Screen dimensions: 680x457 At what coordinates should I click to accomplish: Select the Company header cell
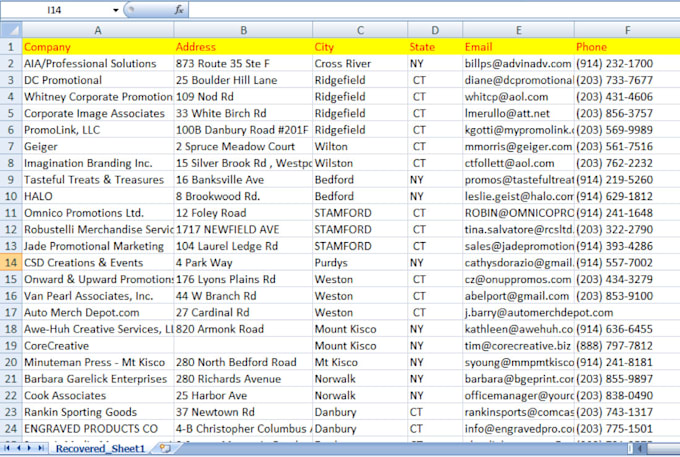click(x=98, y=47)
